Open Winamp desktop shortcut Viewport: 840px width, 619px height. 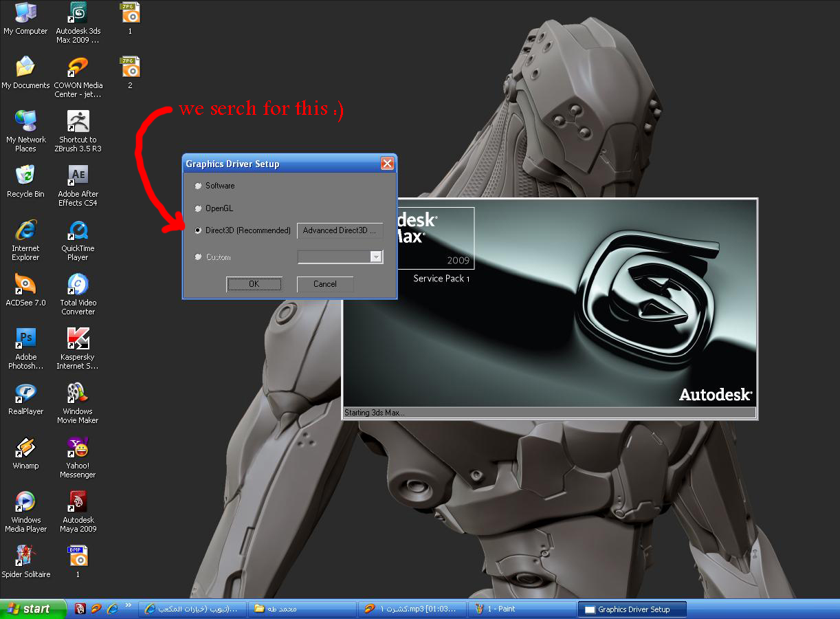[x=25, y=453]
